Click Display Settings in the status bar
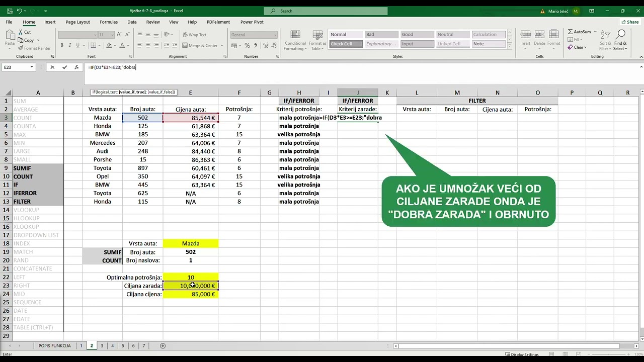The image size is (644, 362). 521,354
